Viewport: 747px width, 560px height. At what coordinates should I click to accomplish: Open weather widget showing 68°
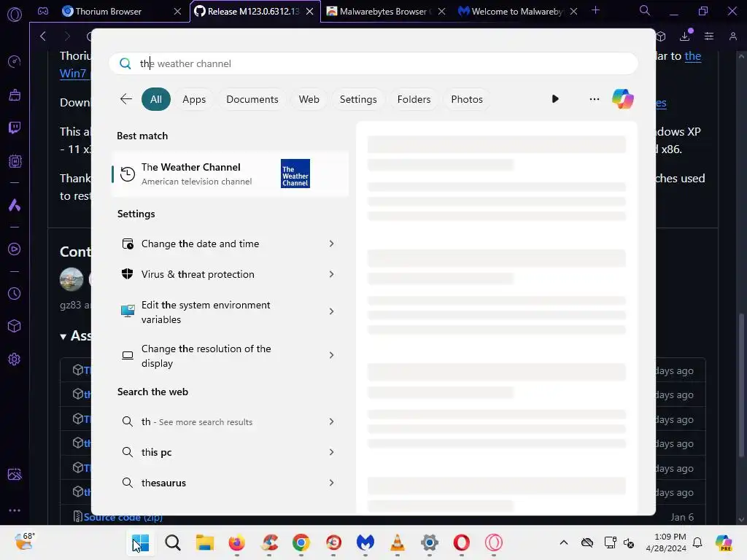point(25,542)
